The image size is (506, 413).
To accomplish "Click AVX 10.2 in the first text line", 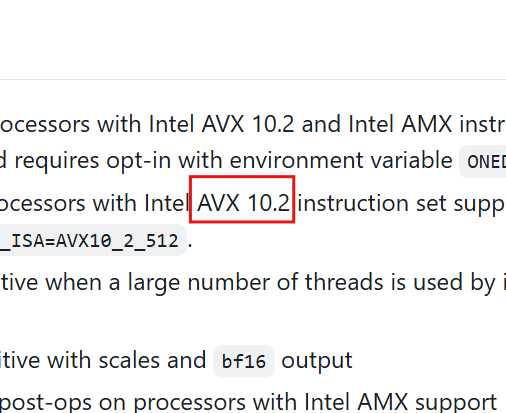I will 248,124.
